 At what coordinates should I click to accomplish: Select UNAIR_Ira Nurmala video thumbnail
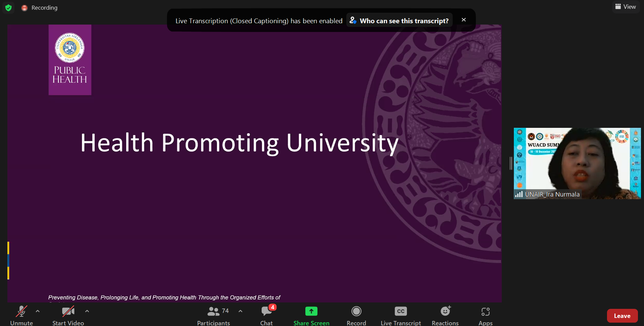[x=577, y=163]
